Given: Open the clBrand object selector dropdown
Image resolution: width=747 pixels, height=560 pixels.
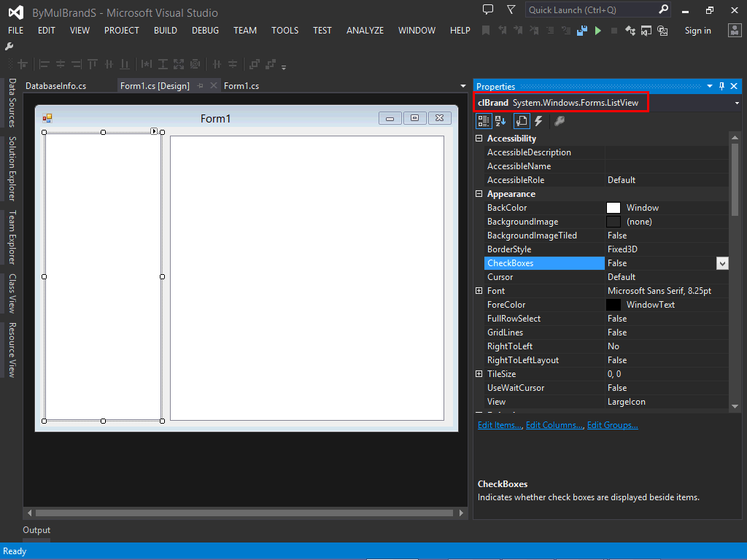Looking at the screenshot, I should pos(737,103).
